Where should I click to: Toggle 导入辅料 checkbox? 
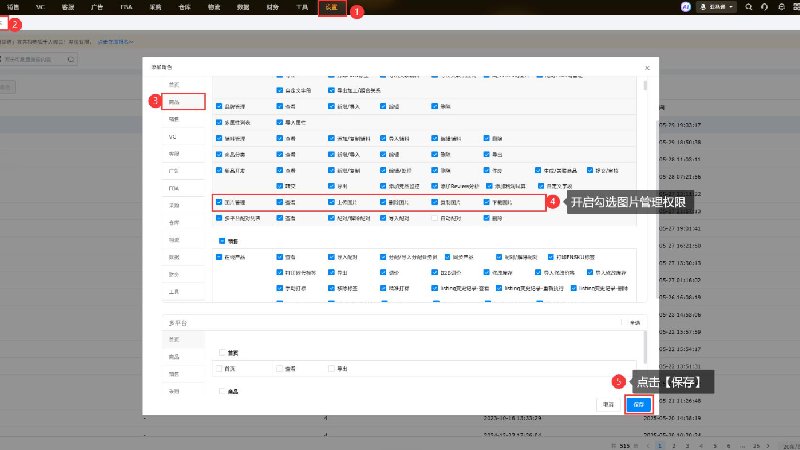click(x=383, y=138)
